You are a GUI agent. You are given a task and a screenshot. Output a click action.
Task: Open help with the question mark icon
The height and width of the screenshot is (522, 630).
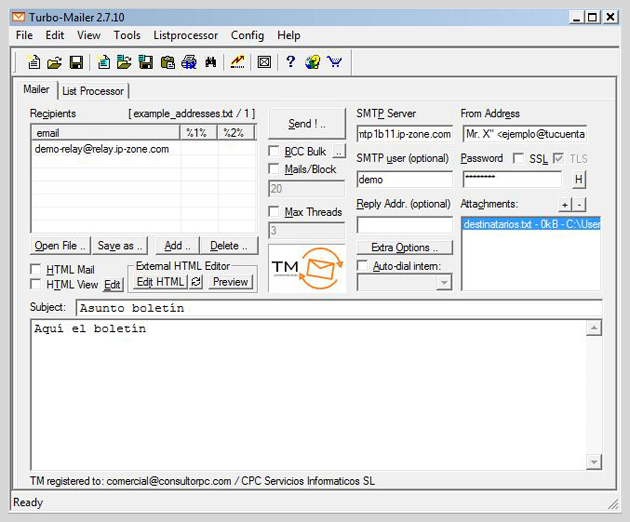coord(290,62)
